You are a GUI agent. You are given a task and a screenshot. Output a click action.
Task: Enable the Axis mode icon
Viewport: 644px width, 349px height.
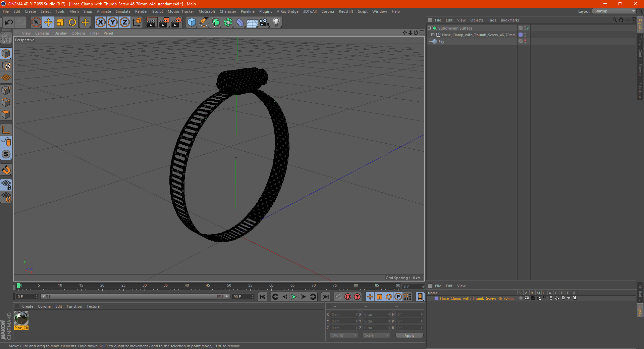[x=6, y=130]
